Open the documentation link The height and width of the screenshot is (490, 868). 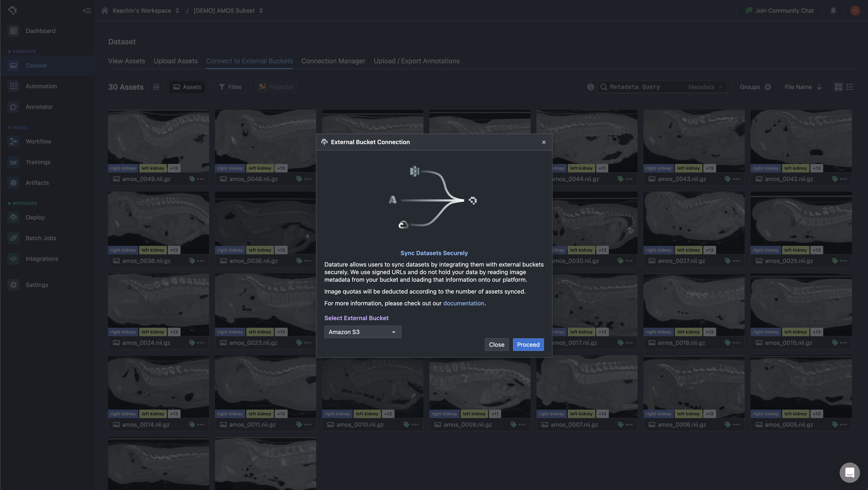(463, 303)
